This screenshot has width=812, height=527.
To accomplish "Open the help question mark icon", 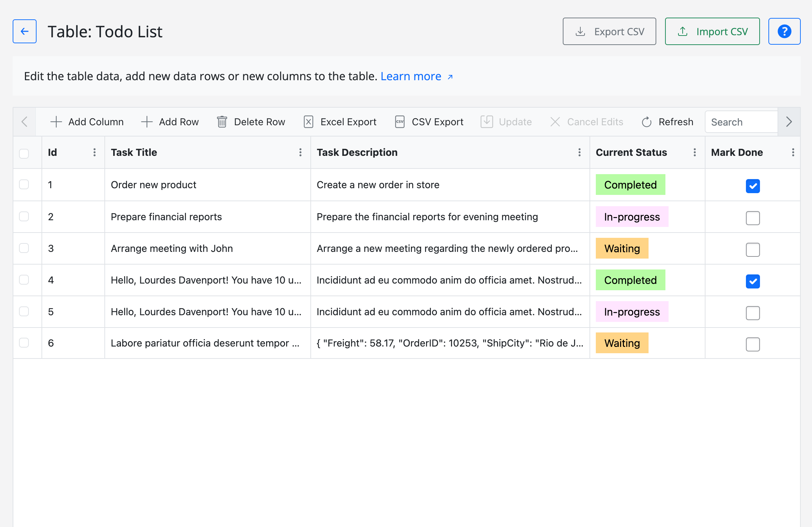I will [784, 31].
